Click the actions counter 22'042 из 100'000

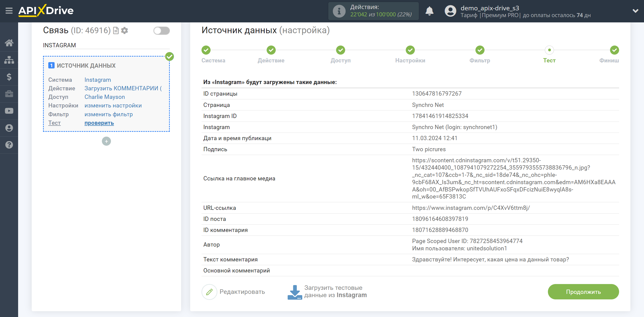tap(381, 15)
